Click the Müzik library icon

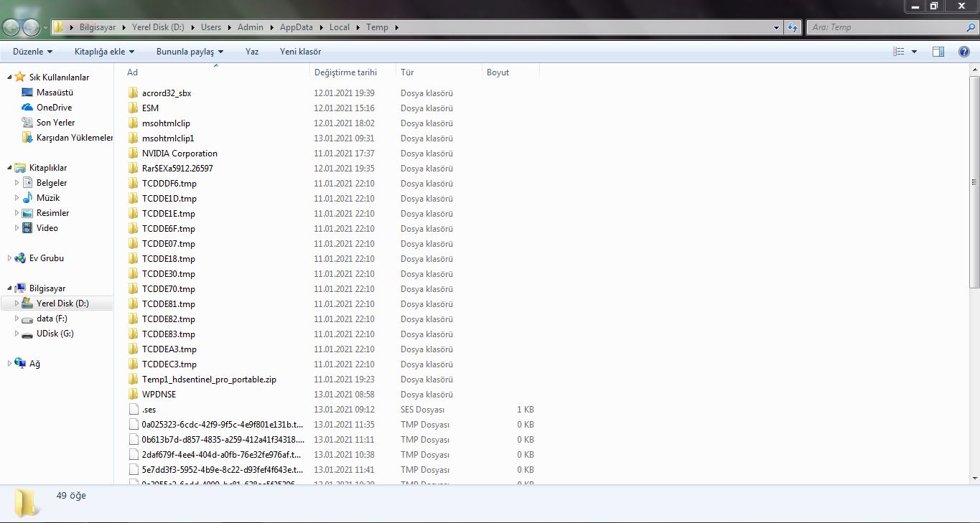point(27,198)
